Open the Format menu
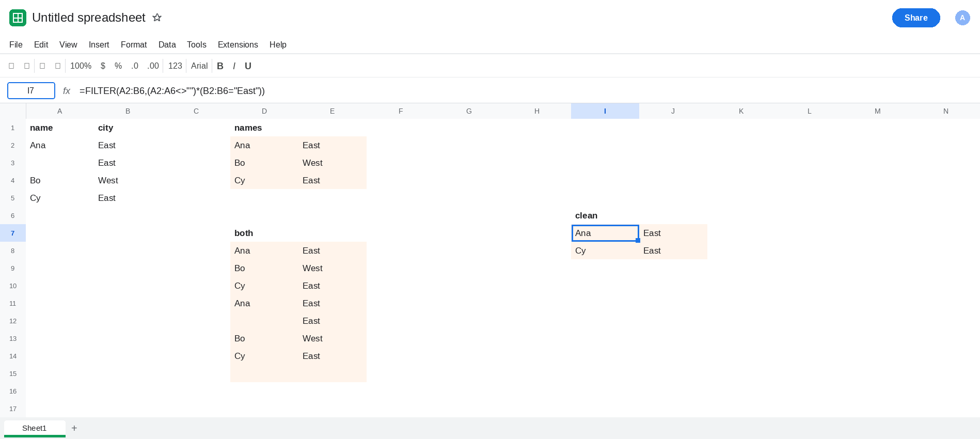 (134, 45)
